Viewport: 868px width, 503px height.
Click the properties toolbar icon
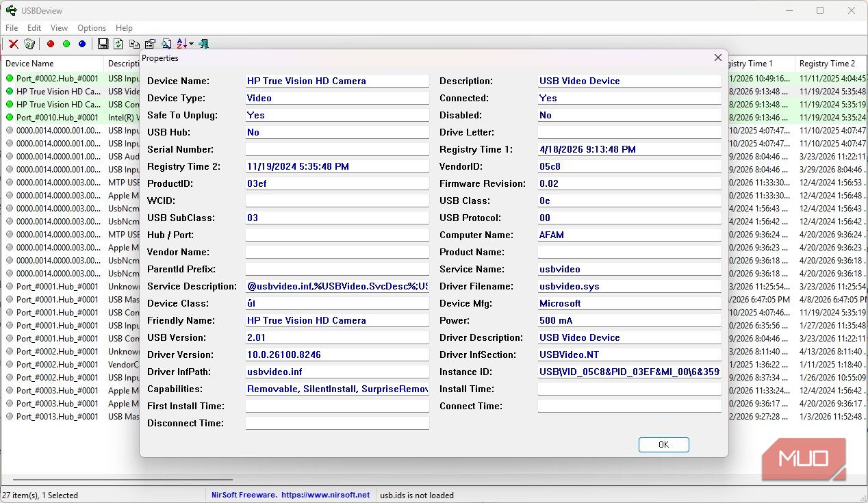[150, 44]
